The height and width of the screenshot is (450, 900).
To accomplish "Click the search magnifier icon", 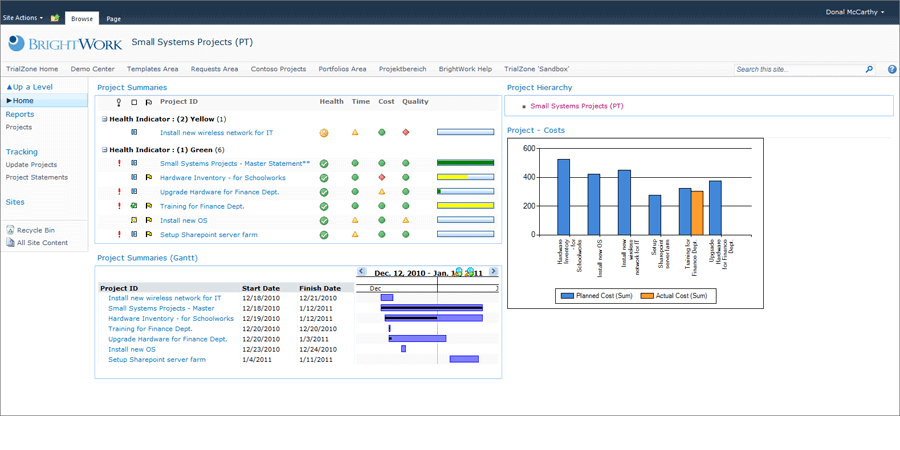I will [869, 69].
